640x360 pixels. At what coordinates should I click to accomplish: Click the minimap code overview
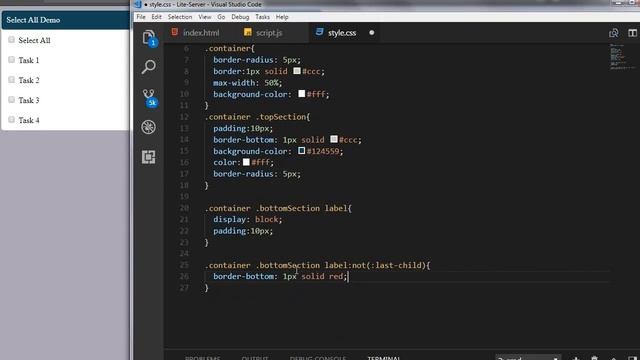(622, 56)
